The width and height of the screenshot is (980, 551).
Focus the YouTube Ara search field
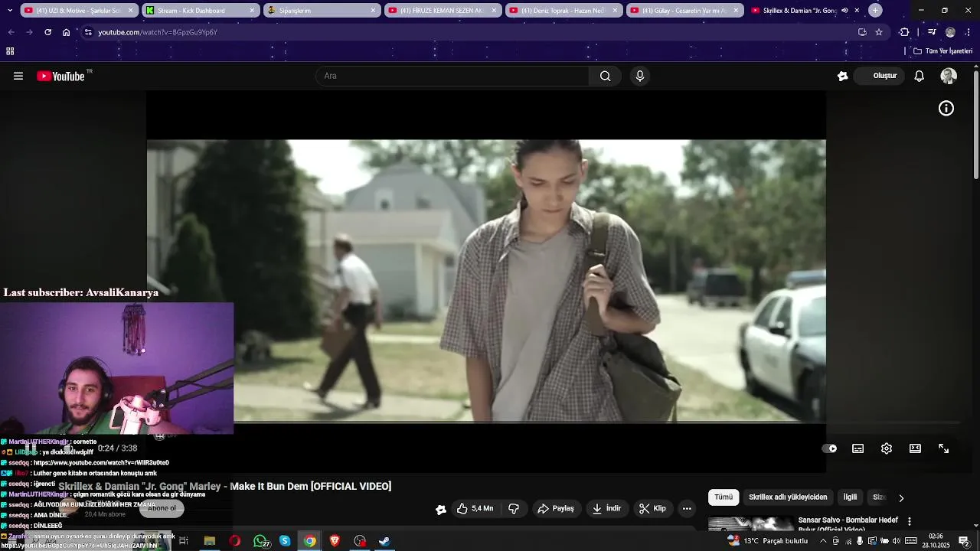pos(452,76)
